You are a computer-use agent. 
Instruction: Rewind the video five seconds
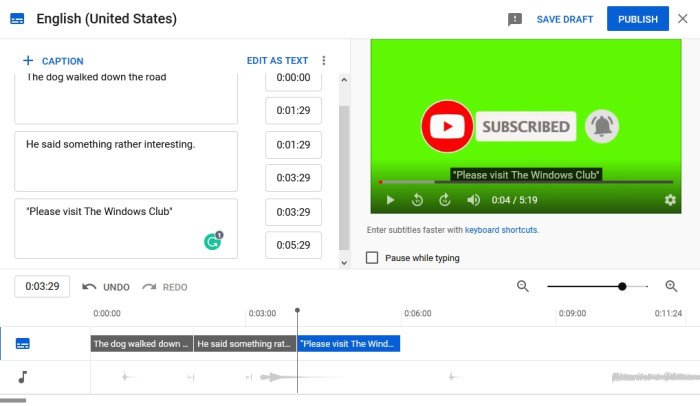pos(417,200)
